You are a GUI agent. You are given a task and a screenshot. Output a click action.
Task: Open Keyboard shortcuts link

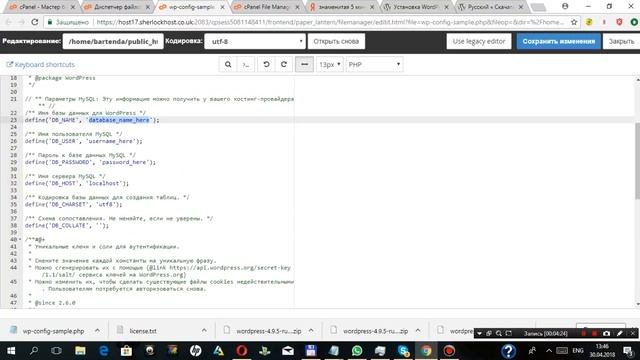click(x=41, y=64)
